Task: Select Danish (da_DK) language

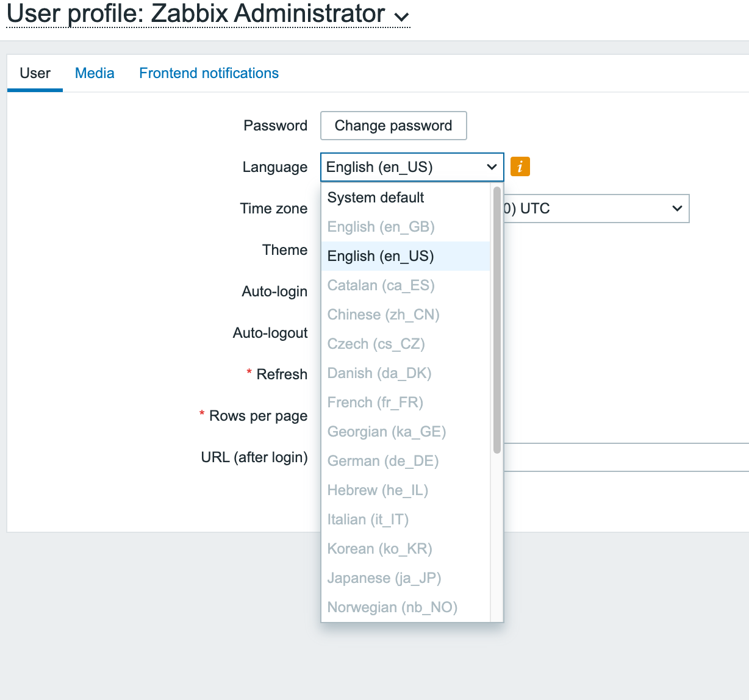Action: (x=379, y=373)
